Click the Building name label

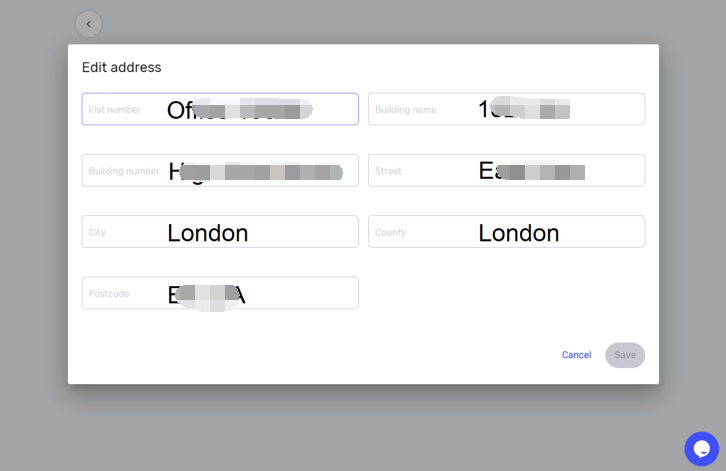[406, 110]
